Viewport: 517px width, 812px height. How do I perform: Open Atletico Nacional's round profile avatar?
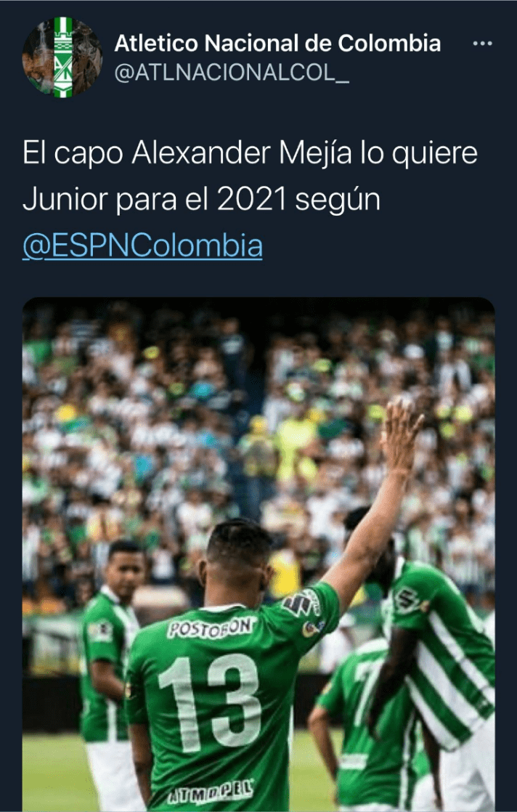pyautogui.click(x=62, y=57)
